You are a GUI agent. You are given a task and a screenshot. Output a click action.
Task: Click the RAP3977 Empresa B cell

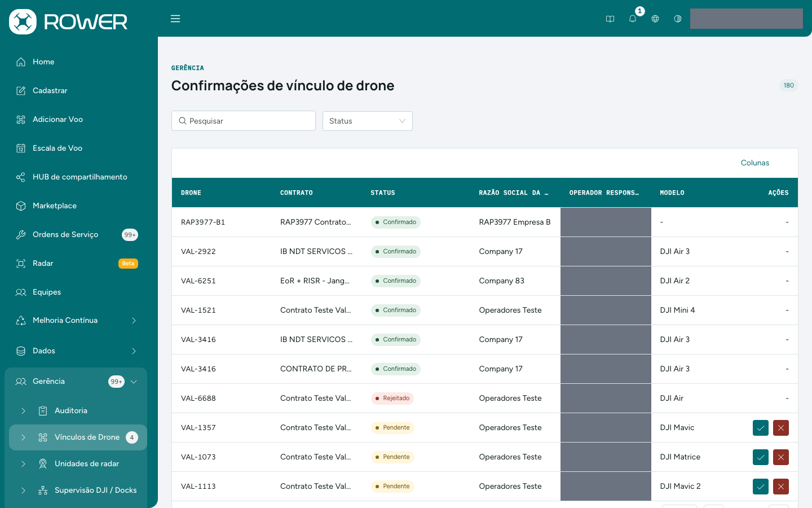point(515,222)
